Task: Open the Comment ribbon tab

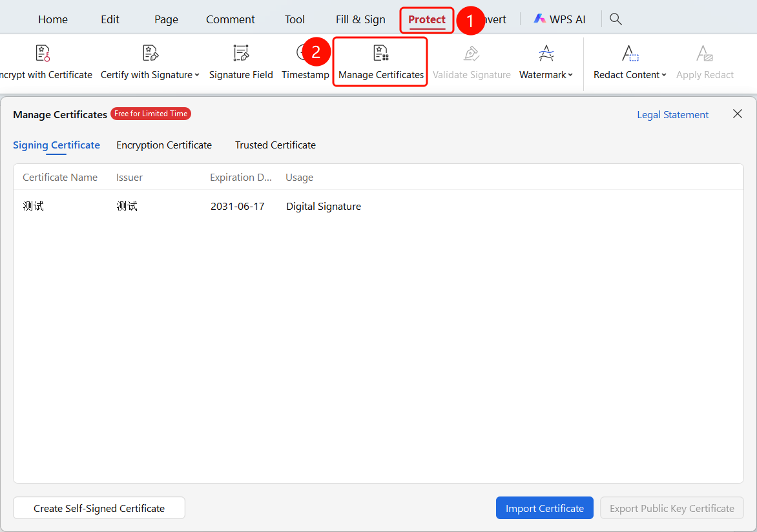Action: [x=231, y=19]
